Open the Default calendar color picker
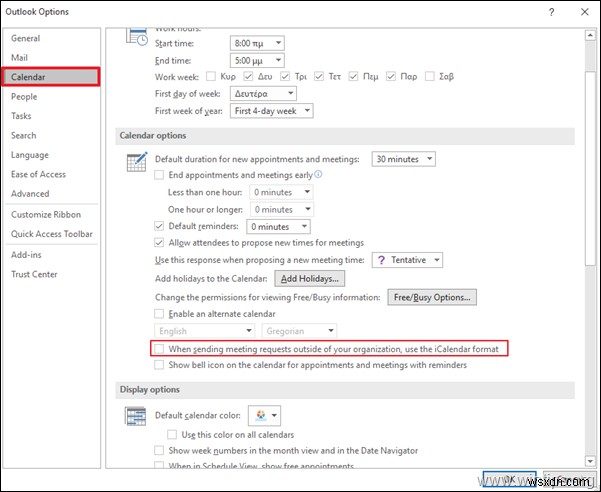The height and width of the screenshot is (492, 601). pyautogui.click(x=264, y=415)
